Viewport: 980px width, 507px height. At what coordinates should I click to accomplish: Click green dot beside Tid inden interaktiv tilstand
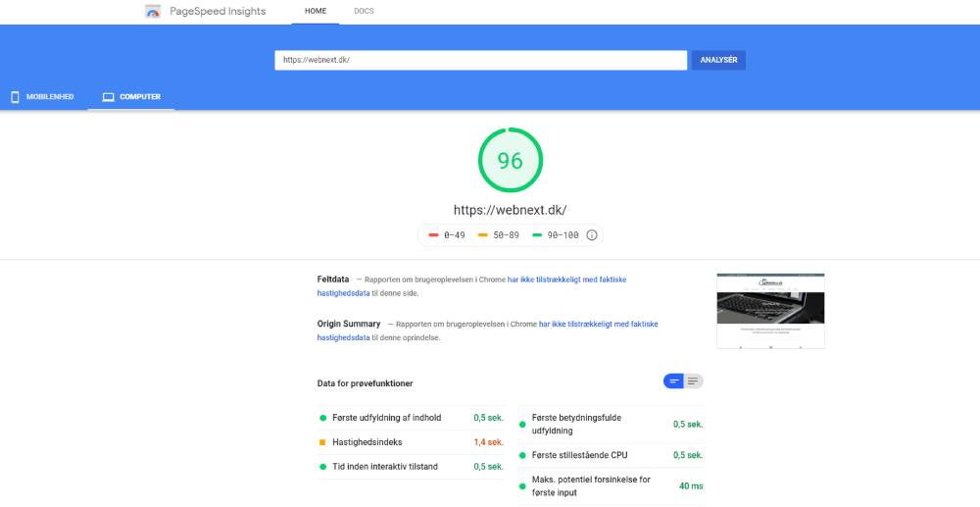[323, 467]
